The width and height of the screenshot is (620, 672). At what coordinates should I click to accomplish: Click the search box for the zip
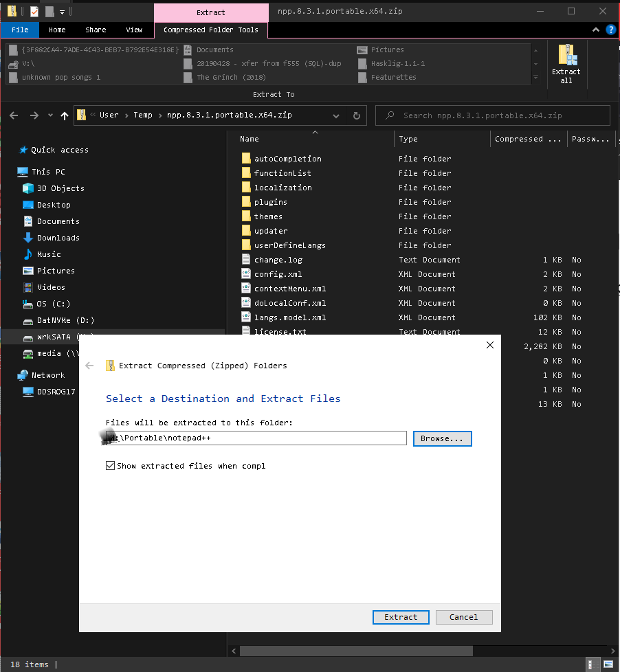point(492,115)
